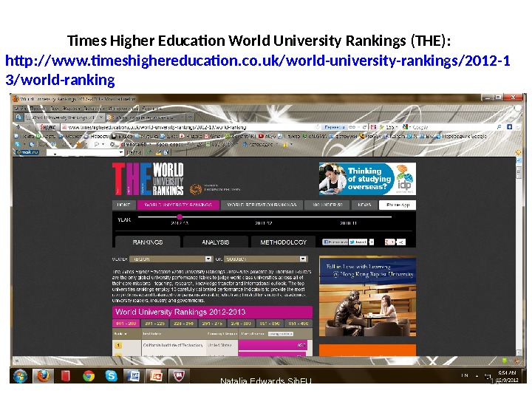Switch to the ANALYSIS tab
The width and height of the screenshot is (532, 399).
click(216, 242)
